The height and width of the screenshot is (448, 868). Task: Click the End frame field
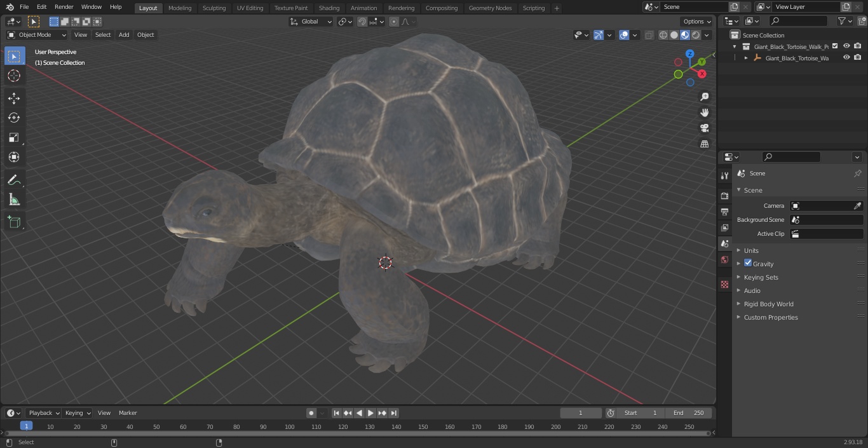click(689, 413)
